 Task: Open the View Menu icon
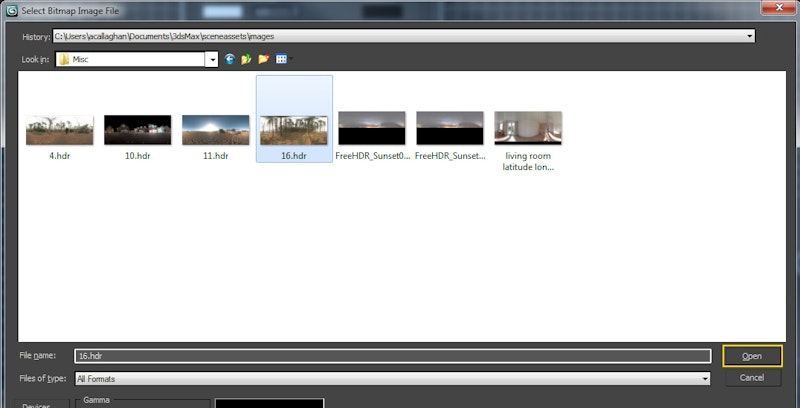pos(282,59)
